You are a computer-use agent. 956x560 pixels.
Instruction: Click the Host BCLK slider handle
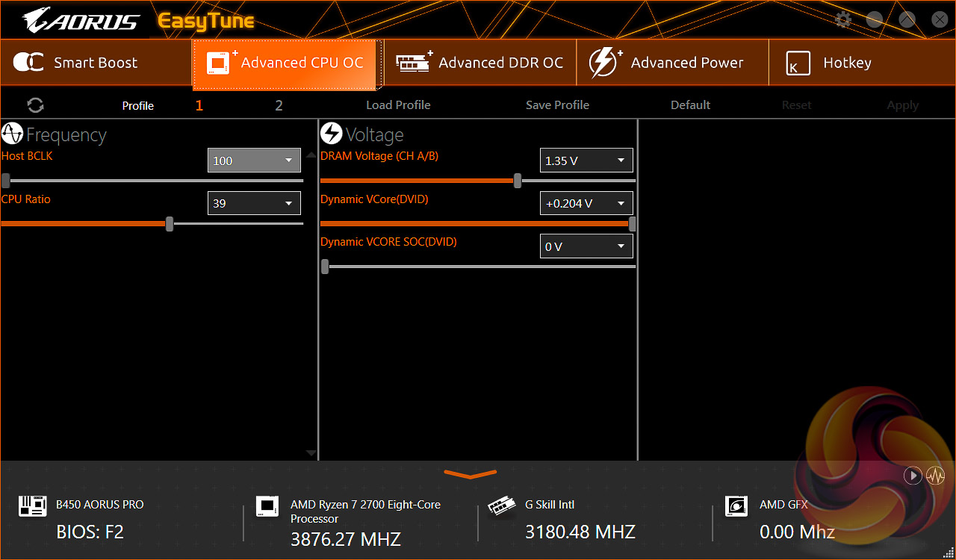6,181
